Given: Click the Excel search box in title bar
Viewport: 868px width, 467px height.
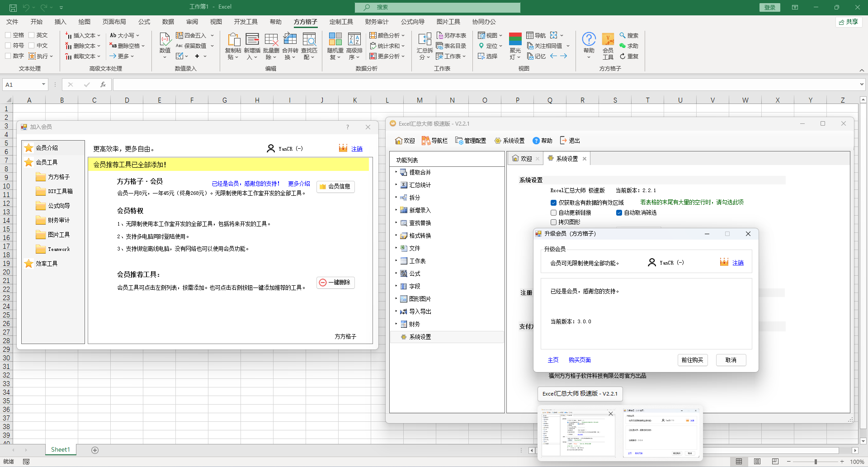Looking at the screenshot, I should coord(438,7).
